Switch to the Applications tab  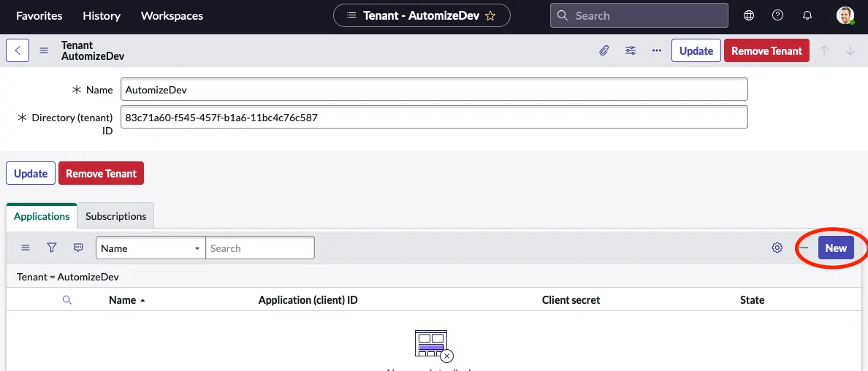pos(42,216)
